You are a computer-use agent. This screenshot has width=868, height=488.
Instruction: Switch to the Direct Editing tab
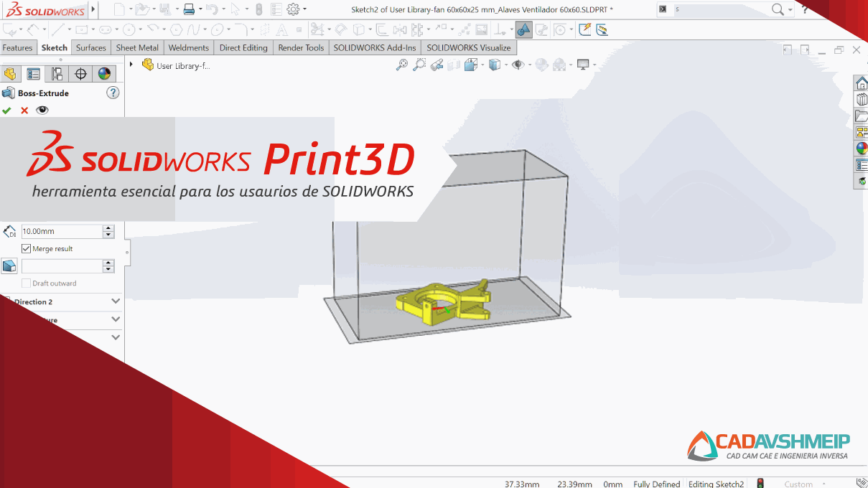(x=243, y=48)
